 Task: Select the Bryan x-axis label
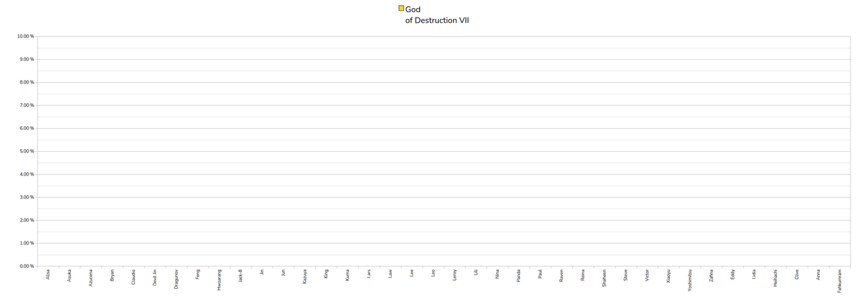tap(112, 275)
